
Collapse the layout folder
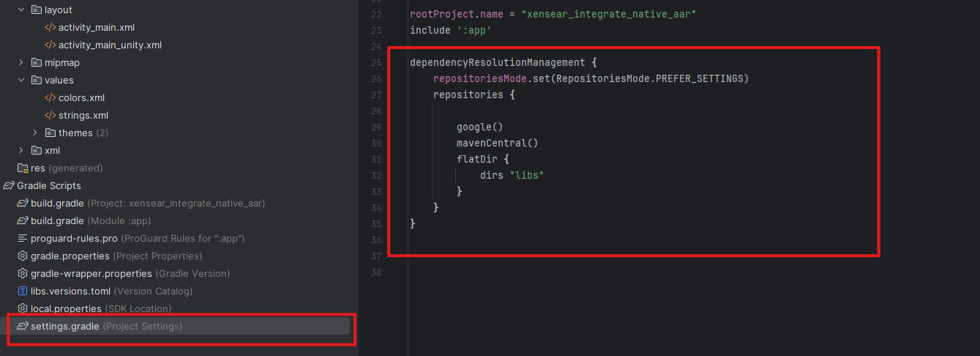click(x=21, y=10)
